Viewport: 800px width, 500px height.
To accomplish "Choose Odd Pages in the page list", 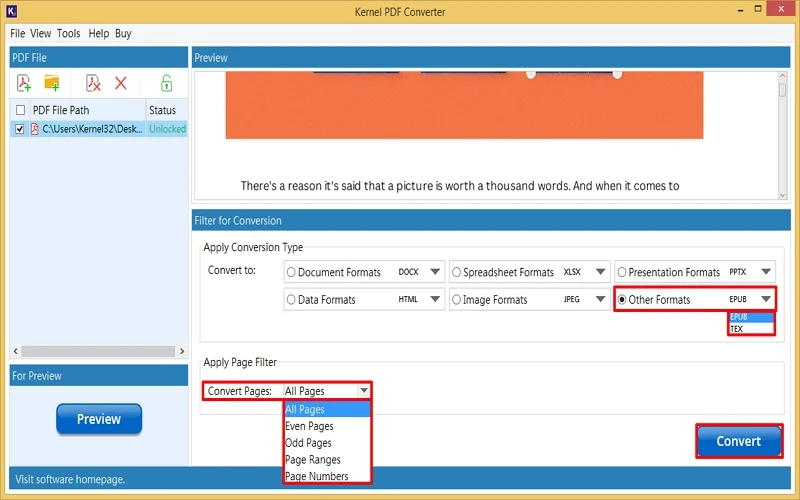I will [327, 443].
